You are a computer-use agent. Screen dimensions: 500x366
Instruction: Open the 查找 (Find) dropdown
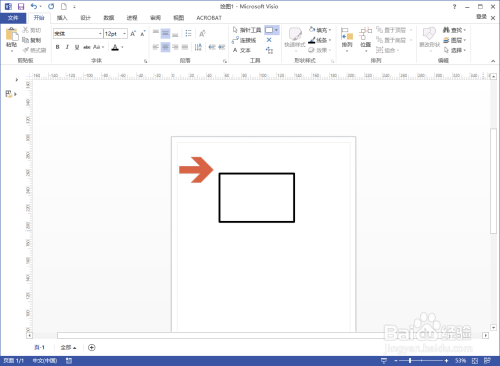point(454,30)
